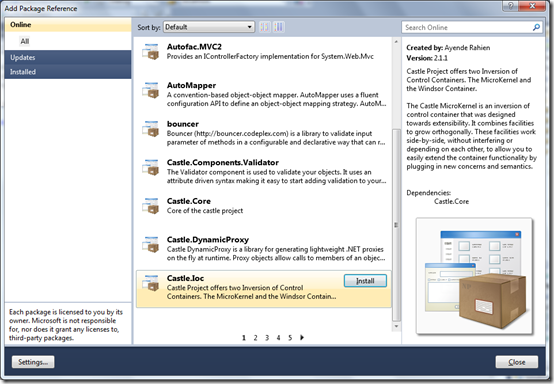Click the Castle.Components.Validator package icon
This screenshot has width=554, height=384.
click(x=151, y=167)
